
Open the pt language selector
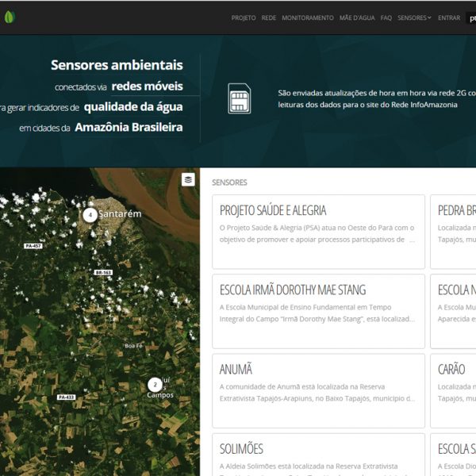pyautogui.click(x=471, y=17)
